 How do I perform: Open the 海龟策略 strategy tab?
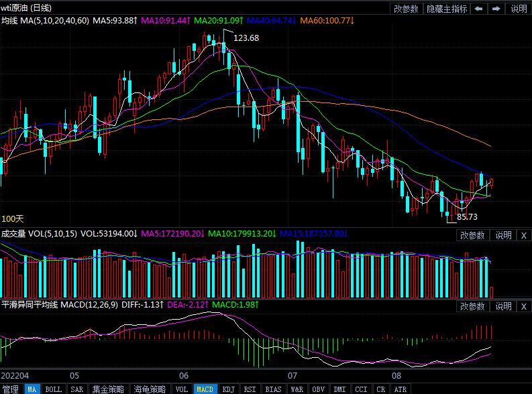click(x=150, y=389)
